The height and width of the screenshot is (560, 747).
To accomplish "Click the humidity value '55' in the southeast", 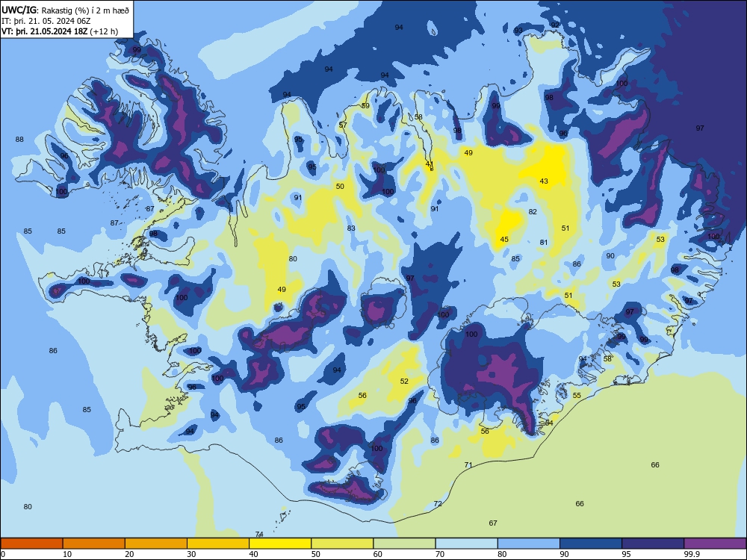I will [577, 395].
